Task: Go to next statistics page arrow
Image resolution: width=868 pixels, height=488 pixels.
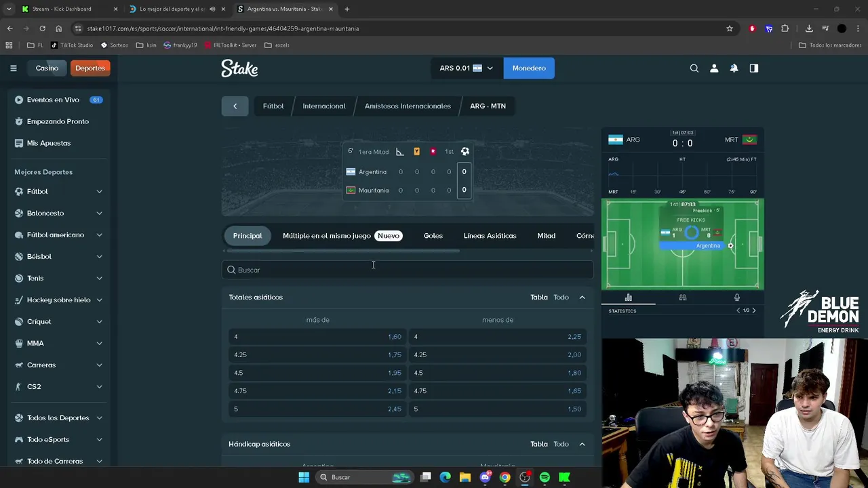Action: tap(753, 310)
